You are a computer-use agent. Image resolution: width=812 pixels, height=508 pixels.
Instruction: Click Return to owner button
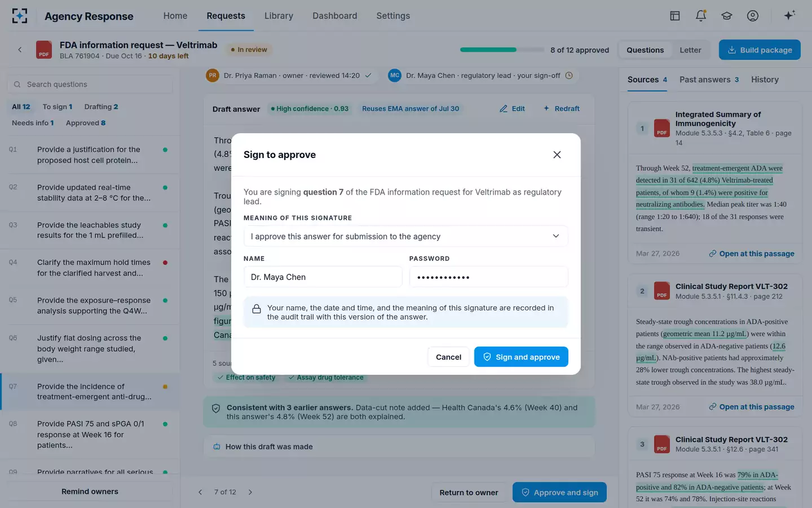pos(469,492)
